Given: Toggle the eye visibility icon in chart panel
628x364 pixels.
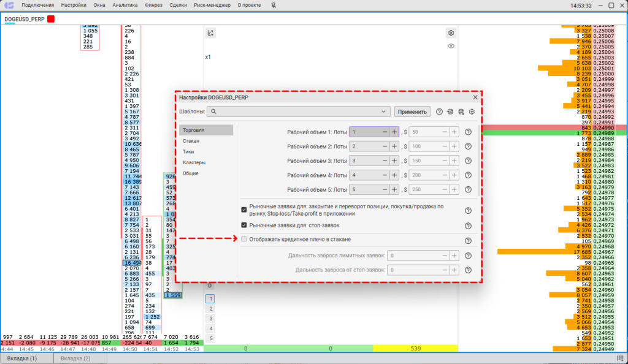Looking at the screenshot, I should pos(451,46).
